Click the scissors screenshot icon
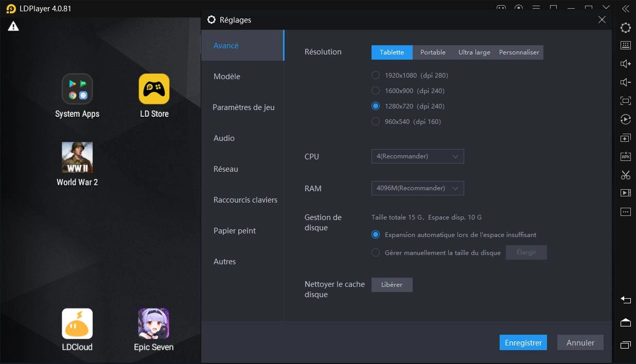 626,175
